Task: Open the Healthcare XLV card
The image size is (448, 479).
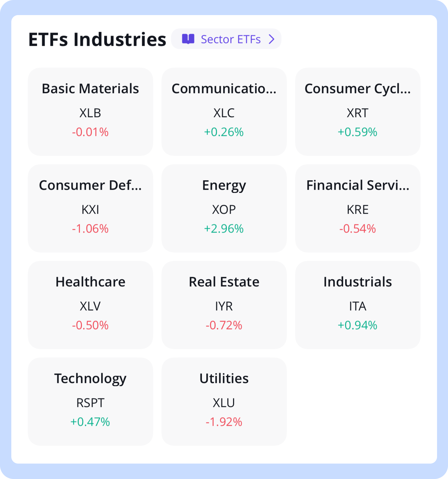Action: point(90,305)
